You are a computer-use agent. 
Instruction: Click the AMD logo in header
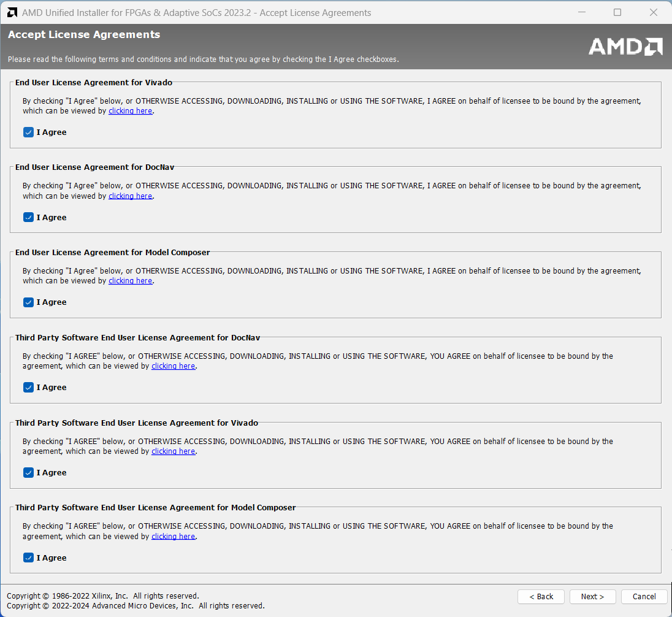pos(625,47)
